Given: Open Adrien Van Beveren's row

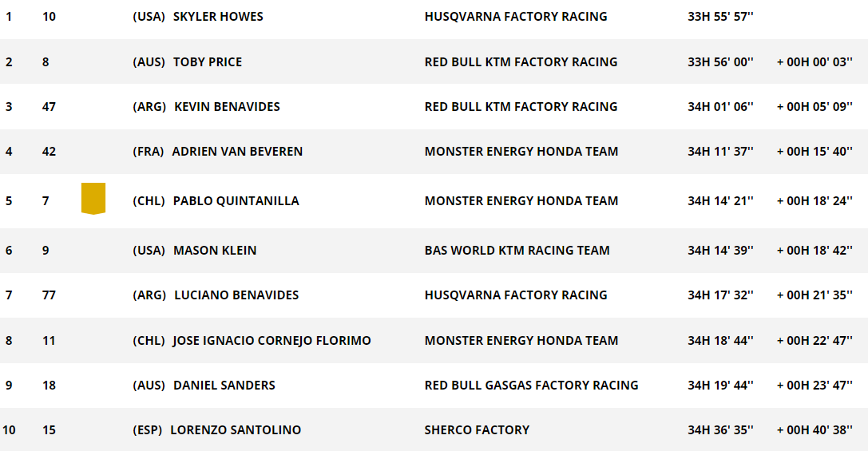Looking at the screenshot, I should (434, 152).
